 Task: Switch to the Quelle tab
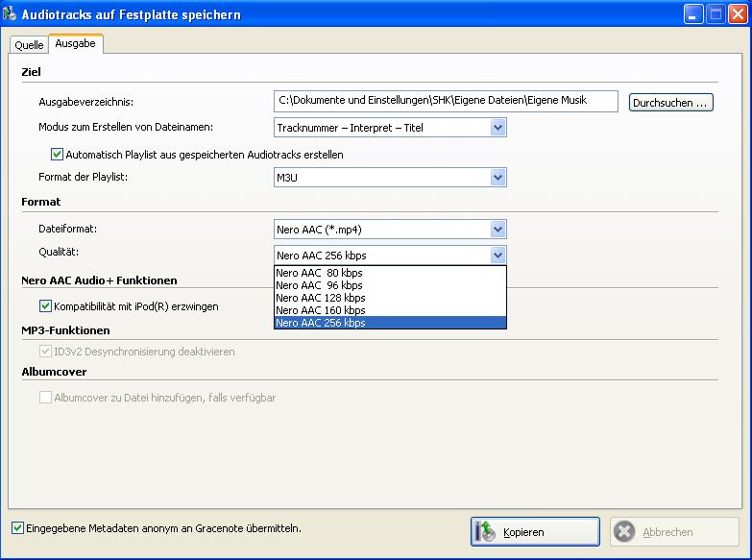point(29,44)
